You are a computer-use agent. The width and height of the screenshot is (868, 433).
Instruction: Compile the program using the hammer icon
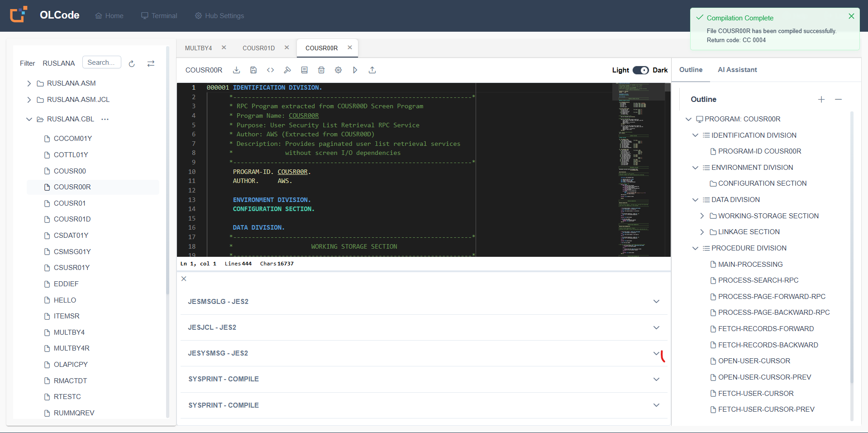point(288,70)
